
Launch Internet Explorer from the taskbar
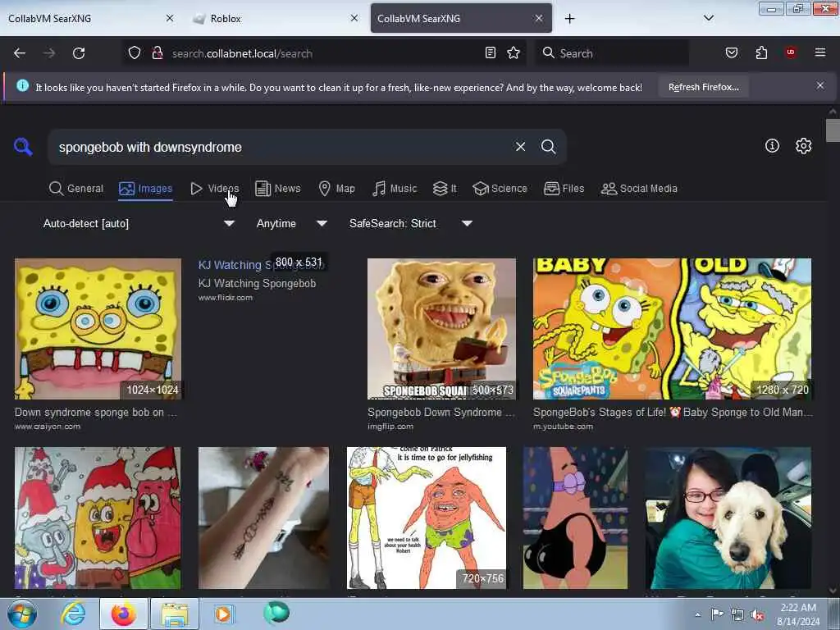pyautogui.click(x=73, y=614)
